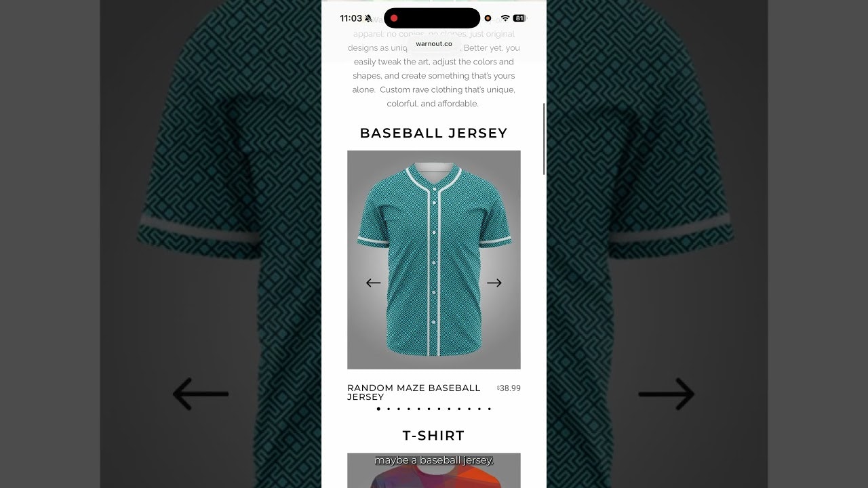Open the teal baseball jersey product image

pyautogui.click(x=434, y=260)
